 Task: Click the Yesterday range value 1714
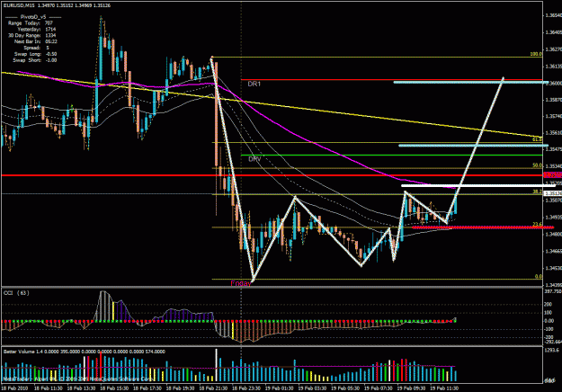click(x=50, y=29)
